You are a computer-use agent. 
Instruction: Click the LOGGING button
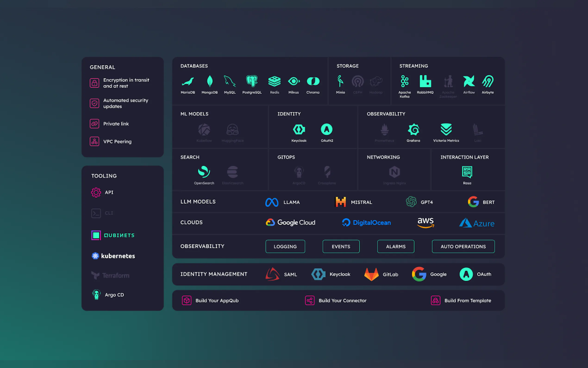click(x=285, y=247)
